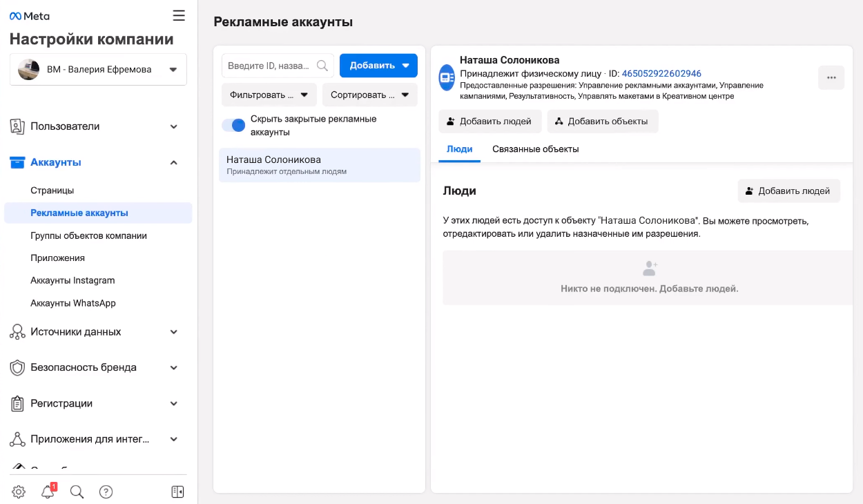The height and width of the screenshot is (504, 863).
Task: Click the Рекламные аккаунты page heading
Action: click(x=283, y=22)
